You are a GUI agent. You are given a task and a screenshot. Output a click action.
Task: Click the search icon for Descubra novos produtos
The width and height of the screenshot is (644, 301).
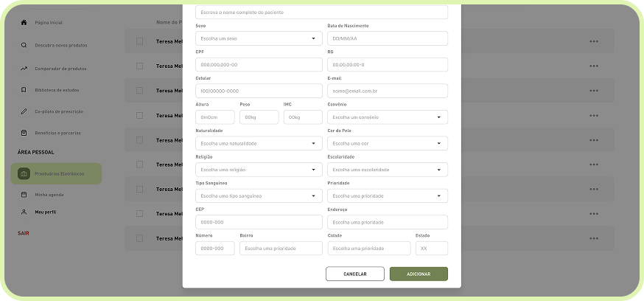click(24, 45)
